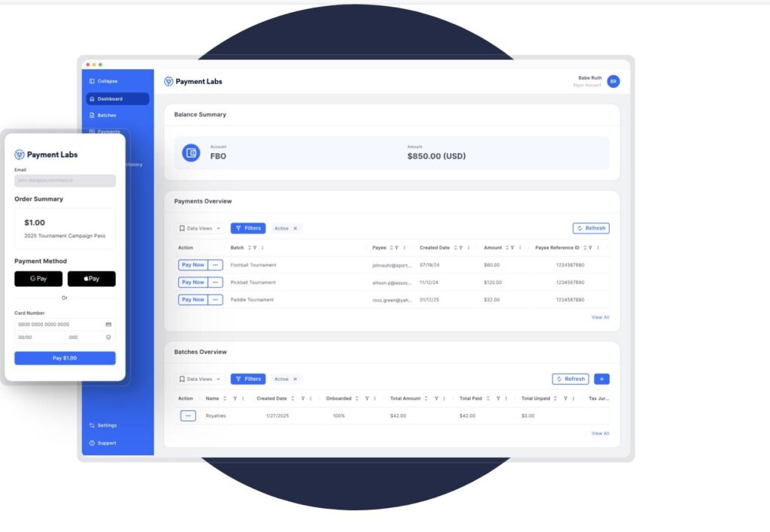Filter by Payee Reference ID column
Viewport: 770px width, 532px height.
pyautogui.click(x=590, y=248)
